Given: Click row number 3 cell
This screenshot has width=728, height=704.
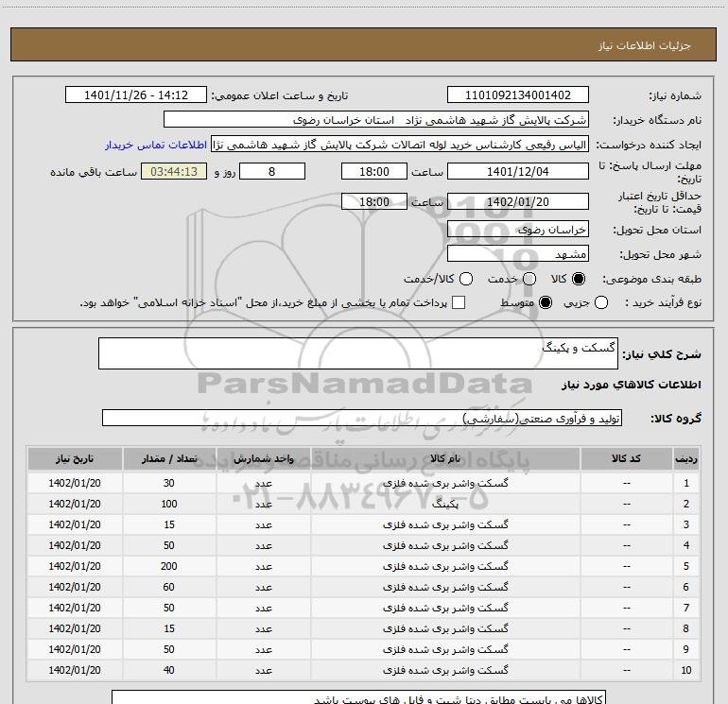Looking at the screenshot, I should click(686, 524).
